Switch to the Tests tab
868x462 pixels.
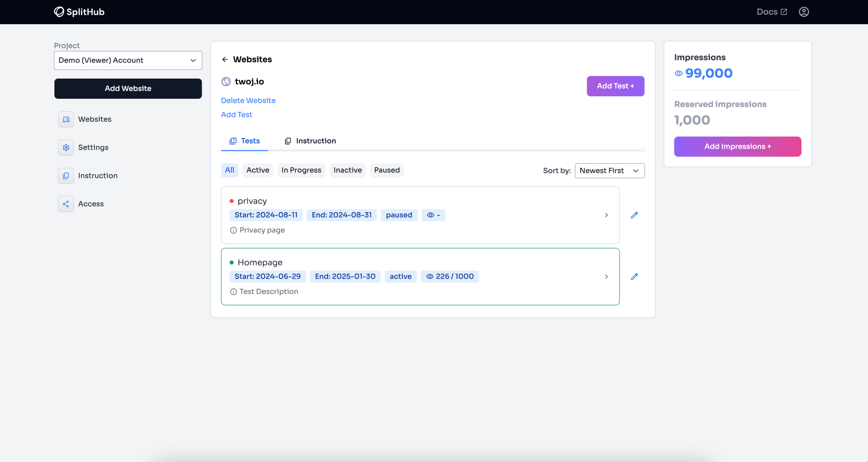pos(245,141)
